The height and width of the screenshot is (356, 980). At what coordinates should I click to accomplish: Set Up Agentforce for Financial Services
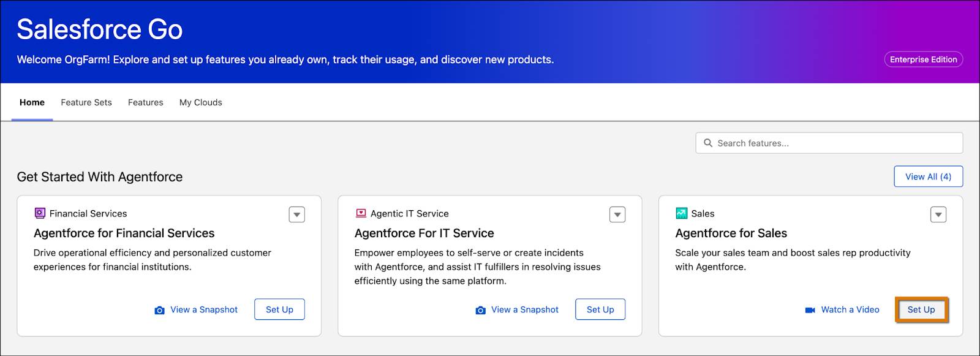[279, 309]
